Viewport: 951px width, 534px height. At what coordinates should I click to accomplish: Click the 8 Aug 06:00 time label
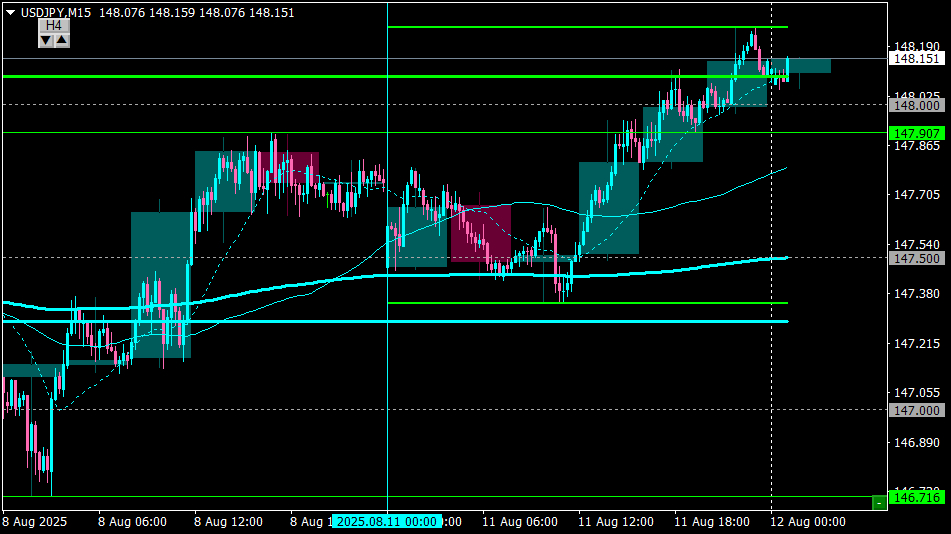tap(132, 522)
